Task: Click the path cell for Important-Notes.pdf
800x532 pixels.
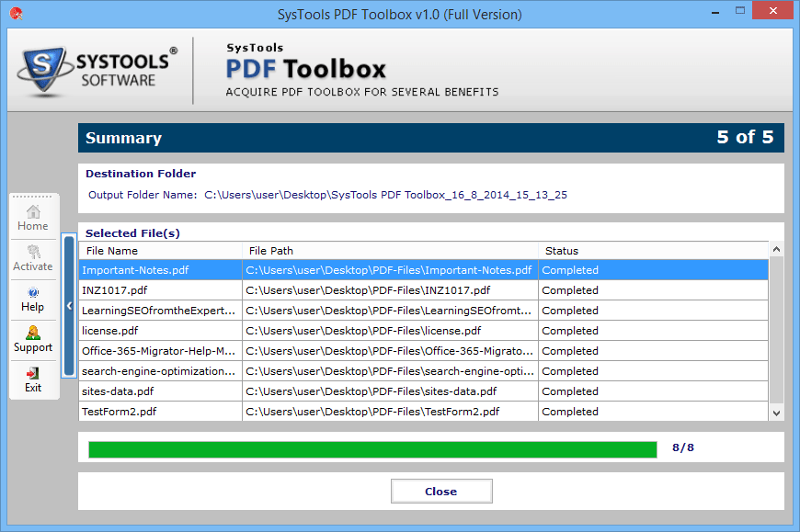Action: tap(390, 270)
